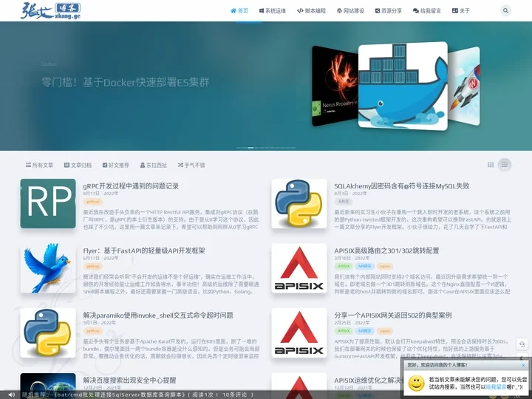Select the 好文推荐 tab
This screenshot has height=399, width=532.
pyautogui.click(x=116, y=166)
